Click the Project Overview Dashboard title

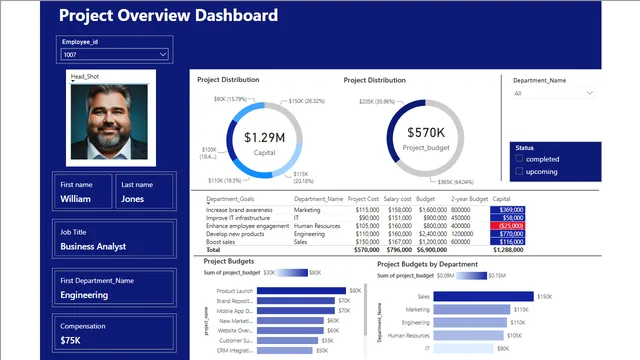169,15
